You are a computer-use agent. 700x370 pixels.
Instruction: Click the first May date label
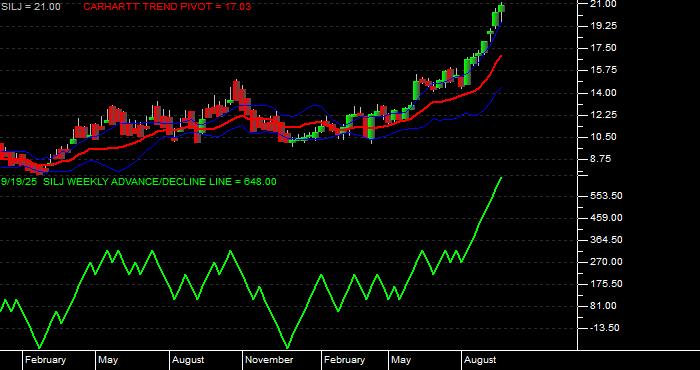click(x=108, y=360)
